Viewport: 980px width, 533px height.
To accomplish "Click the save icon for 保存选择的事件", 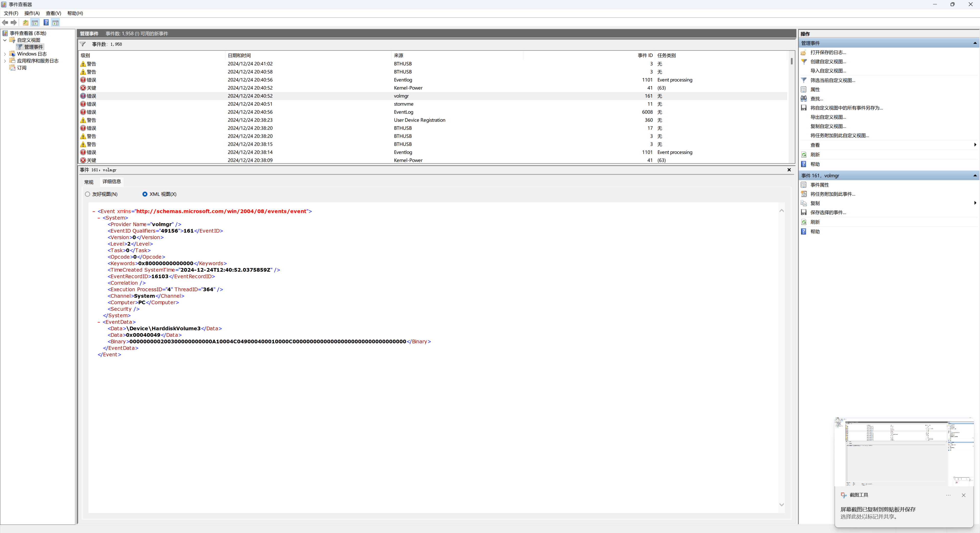I will 804,212.
